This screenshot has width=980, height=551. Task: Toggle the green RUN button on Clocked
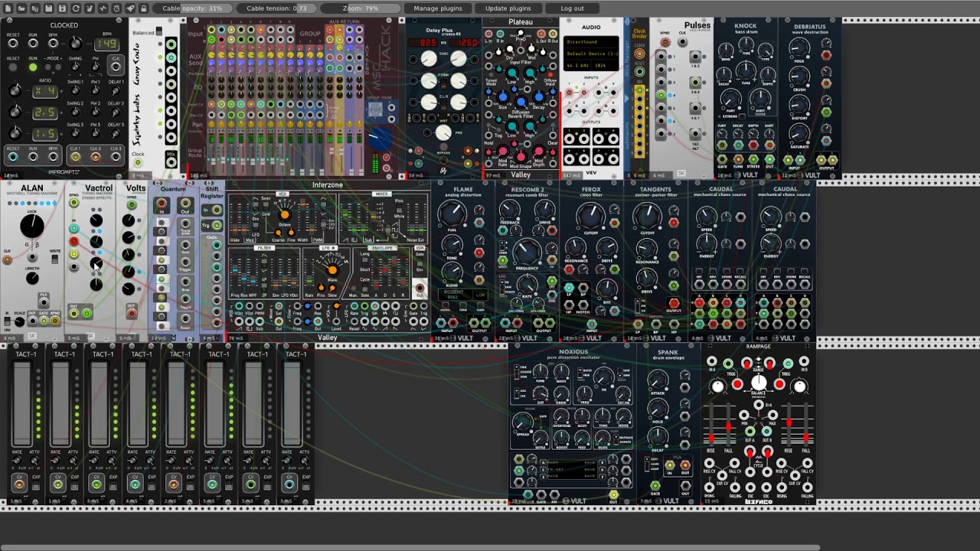pos(33,67)
